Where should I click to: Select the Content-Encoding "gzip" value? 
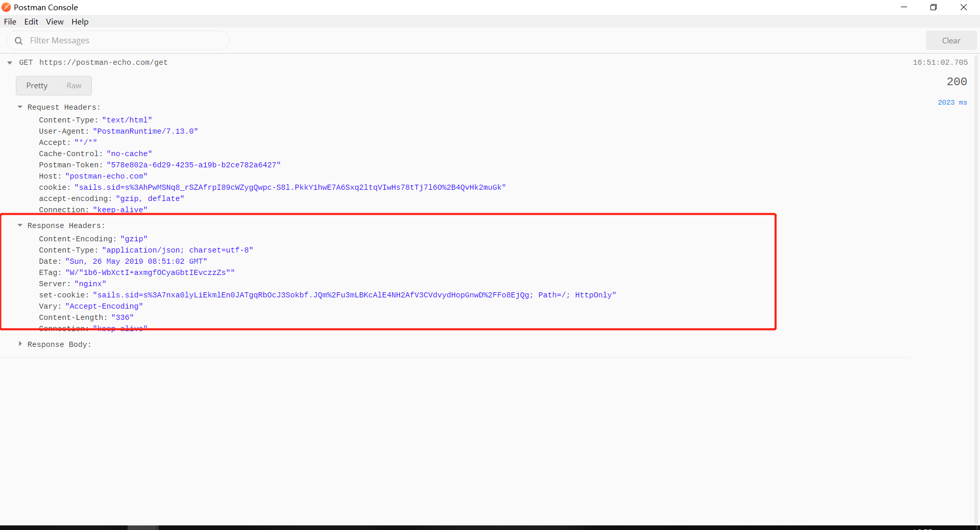click(134, 239)
